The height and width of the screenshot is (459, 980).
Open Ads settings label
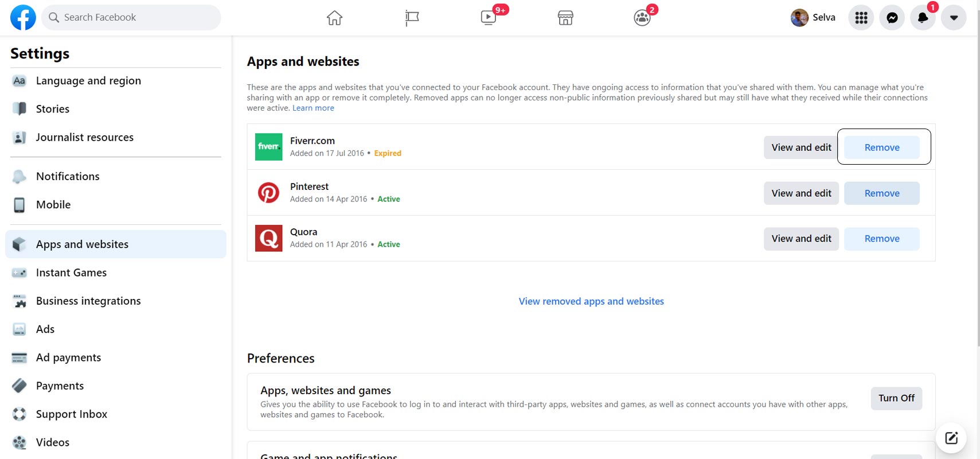[x=45, y=329]
